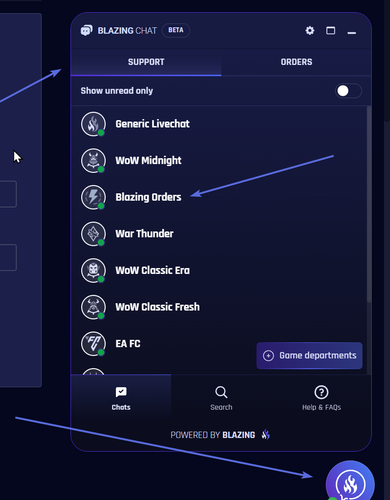This screenshot has height=500, width=390.
Task: Click the plus icon on Game departments
Action: [x=268, y=356]
